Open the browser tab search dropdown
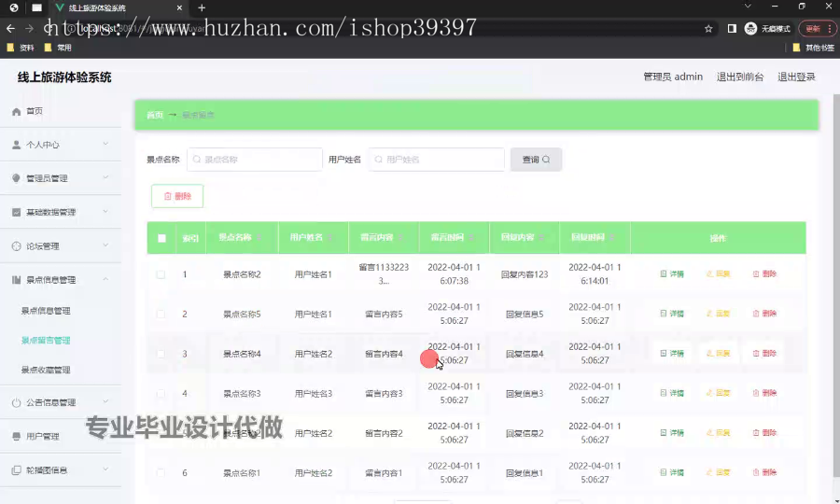This screenshot has height=504, width=840. (748, 7)
